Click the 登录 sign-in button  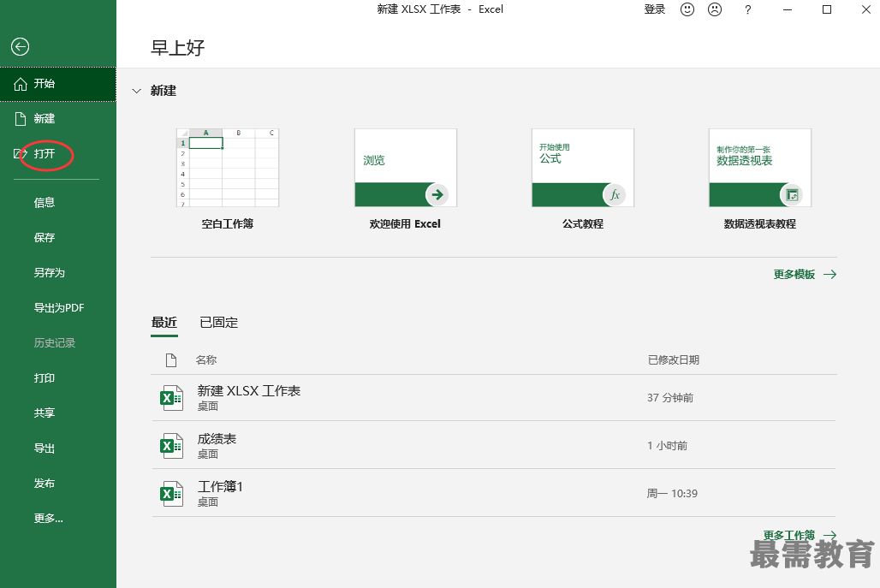654,9
